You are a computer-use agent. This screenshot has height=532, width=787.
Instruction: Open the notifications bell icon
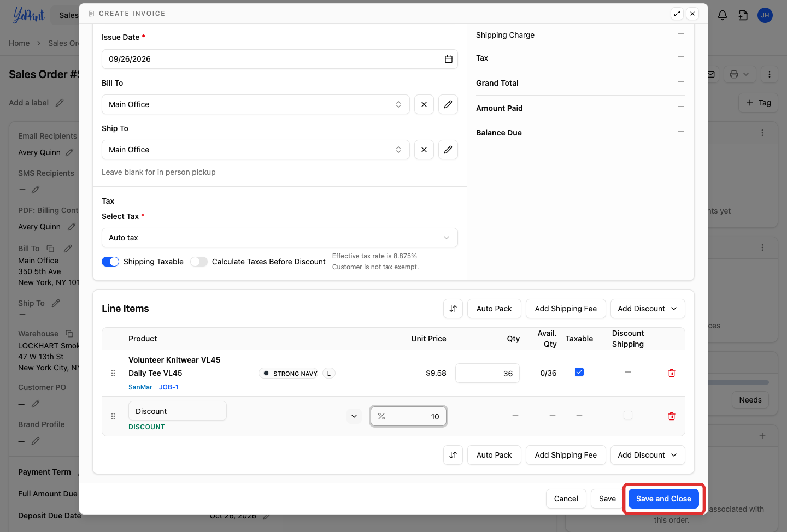tap(723, 15)
